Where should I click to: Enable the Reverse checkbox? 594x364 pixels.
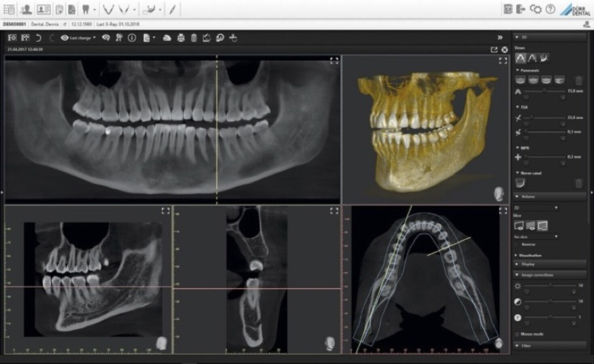[x=517, y=245]
